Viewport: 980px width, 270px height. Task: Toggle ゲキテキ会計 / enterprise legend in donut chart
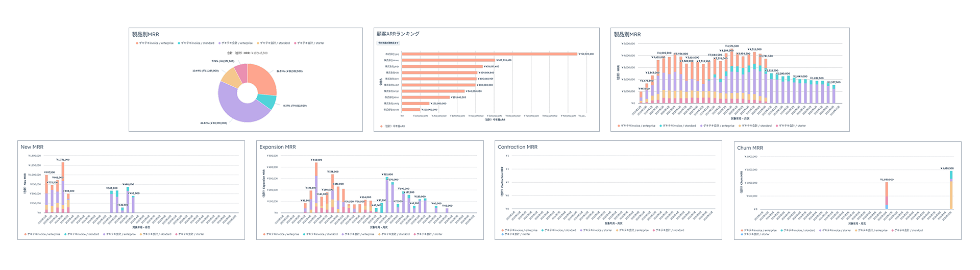tap(236, 43)
